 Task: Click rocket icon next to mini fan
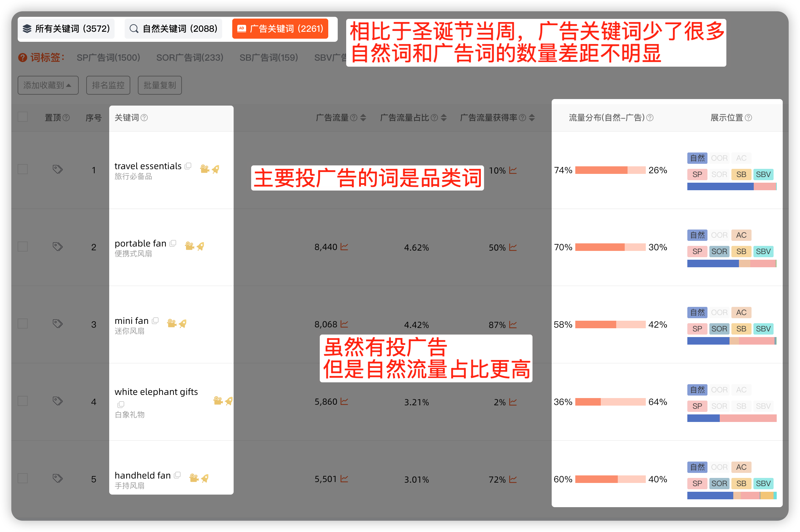pyautogui.click(x=183, y=323)
